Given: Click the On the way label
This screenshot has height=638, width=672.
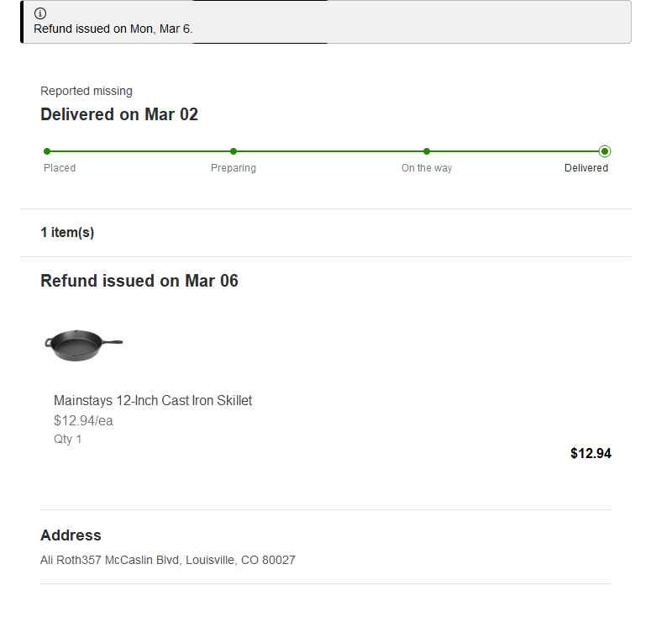Looking at the screenshot, I should pyautogui.click(x=427, y=168).
